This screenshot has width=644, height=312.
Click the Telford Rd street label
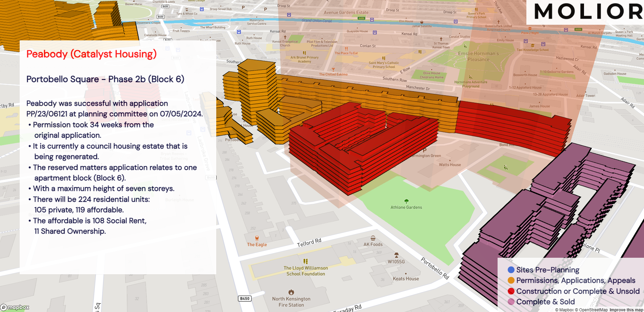tap(309, 242)
